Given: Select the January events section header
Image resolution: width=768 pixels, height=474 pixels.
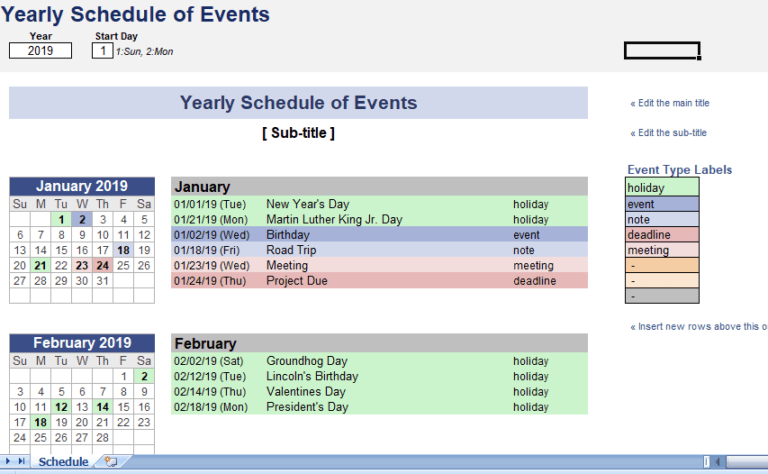Looking at the screenshot, I should [379, 187].
